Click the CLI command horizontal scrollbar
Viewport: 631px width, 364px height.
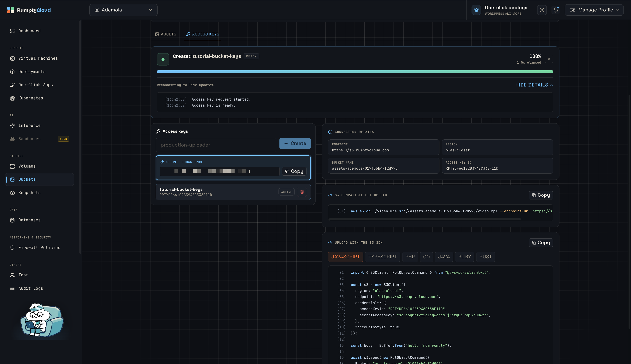coord(425,219)
